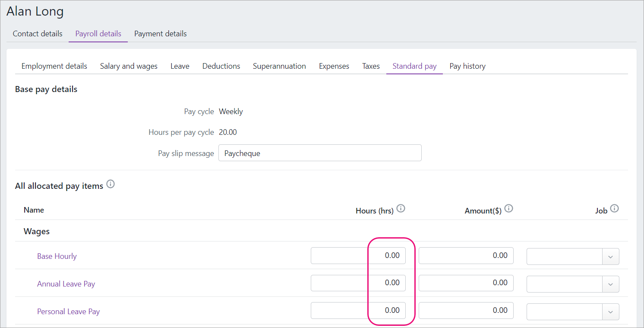Switch to Salary and wages
The height and width of the screenshot is (328, 644).
128,66
